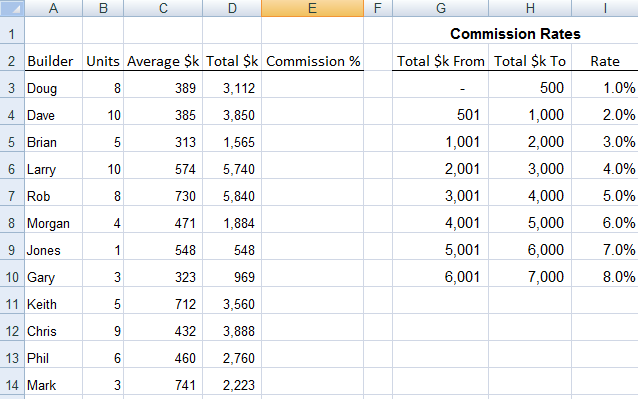
Task: Select column C header
Action: (x=163, y=8)
